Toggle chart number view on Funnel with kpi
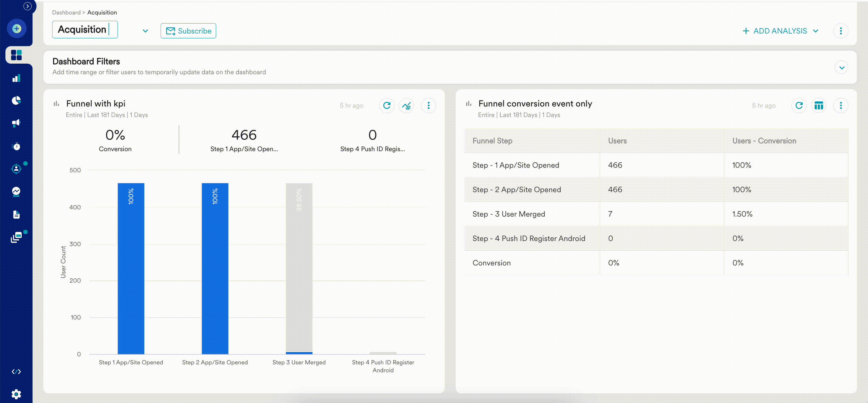The height and width of the screenshot is (403, 868). coord(406,106)
